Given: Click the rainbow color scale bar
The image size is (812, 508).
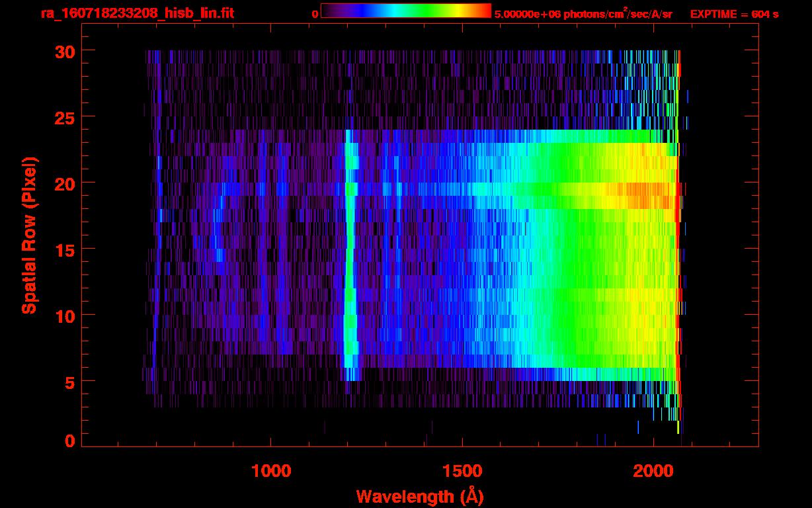Looking at the screenshot, I should point(405,11).
